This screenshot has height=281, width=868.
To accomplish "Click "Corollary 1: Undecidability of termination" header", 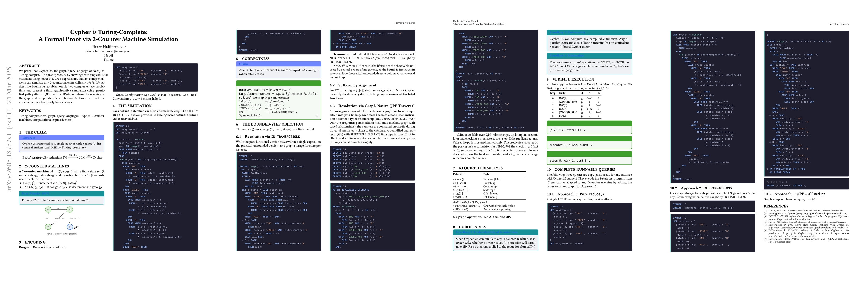I will pyautogui.click(x=495, y=232).
